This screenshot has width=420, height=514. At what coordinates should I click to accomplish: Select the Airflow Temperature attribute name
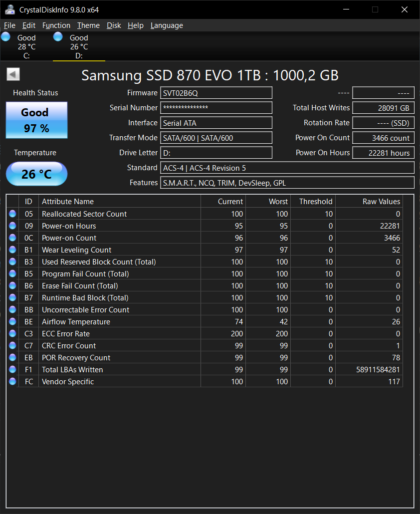(x=76, y=321)
